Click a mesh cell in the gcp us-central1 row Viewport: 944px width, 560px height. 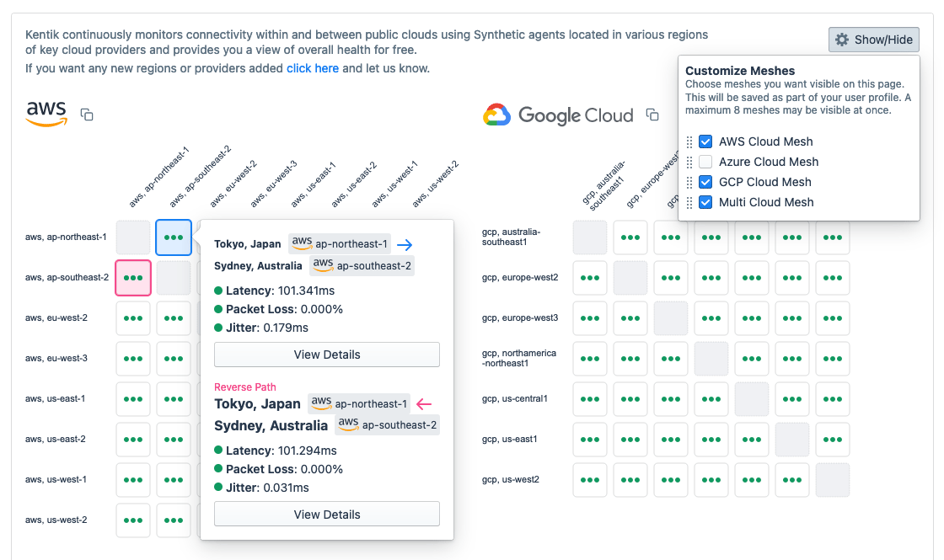(x=590, y=399)
